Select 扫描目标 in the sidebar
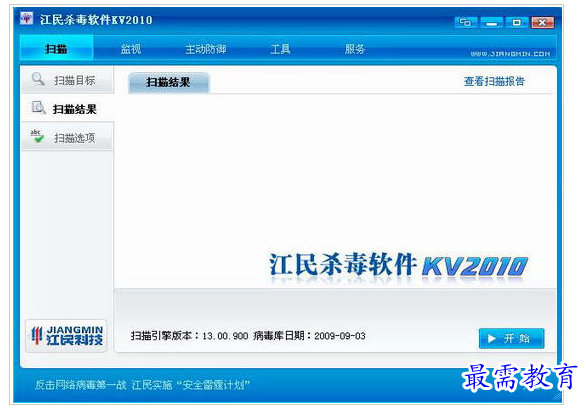 [x=67, y=80]
